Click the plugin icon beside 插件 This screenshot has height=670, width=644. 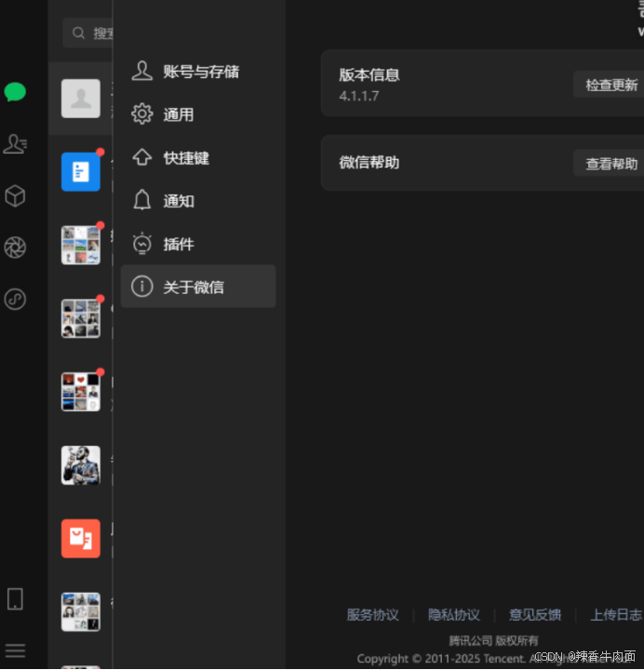click(x=141, y=244)
